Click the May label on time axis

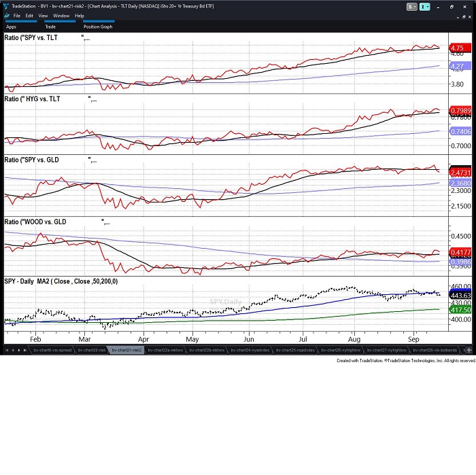click(192, 339)
